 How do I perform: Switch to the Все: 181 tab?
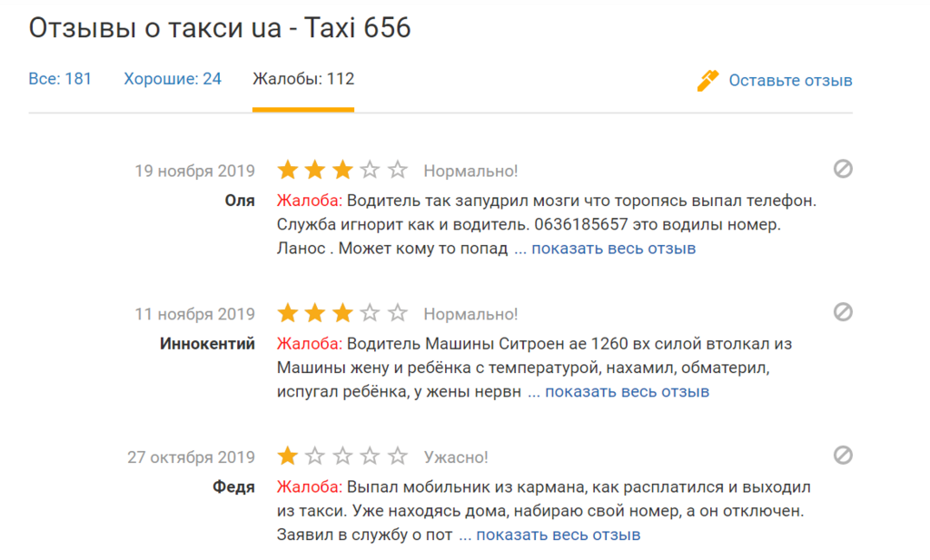click(60, 79)
